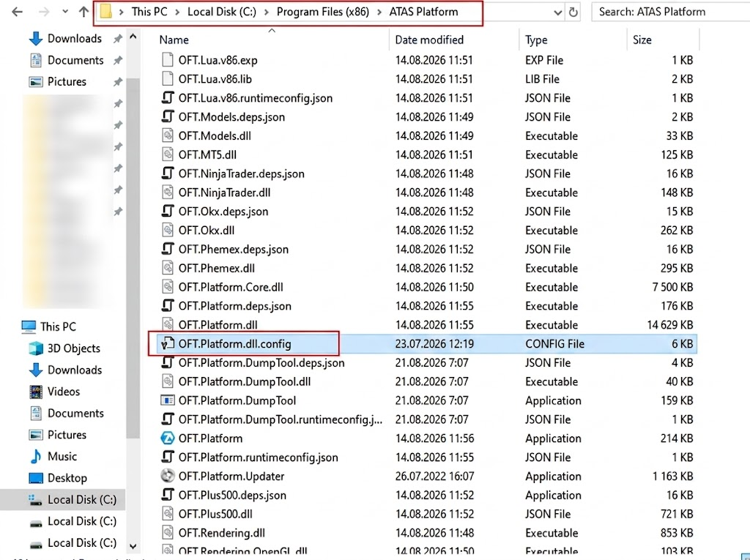Sort by the Name column header
Screen dimensions: 750x560
tap(174, 40)
